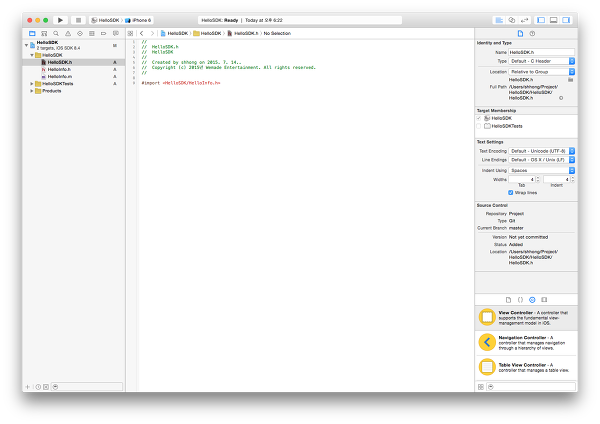The width and height of the screenshot is (600, 424).
Task: Stop the running build
Action: [78, 20]
